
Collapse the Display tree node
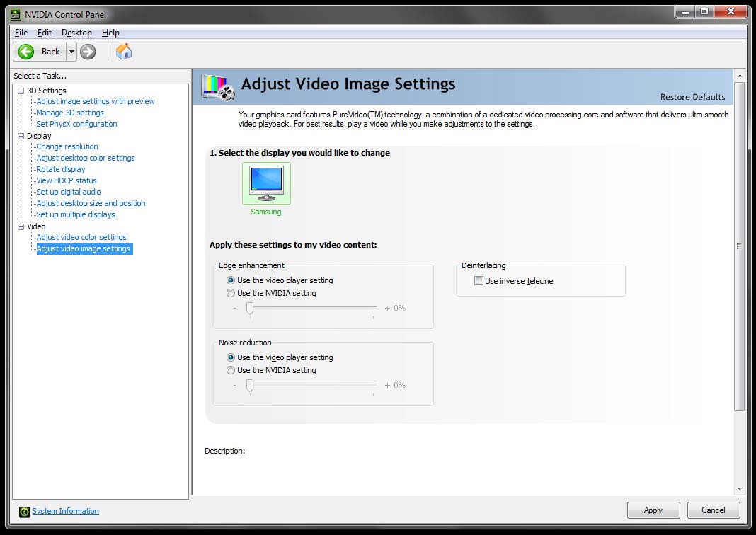[21, 136]
